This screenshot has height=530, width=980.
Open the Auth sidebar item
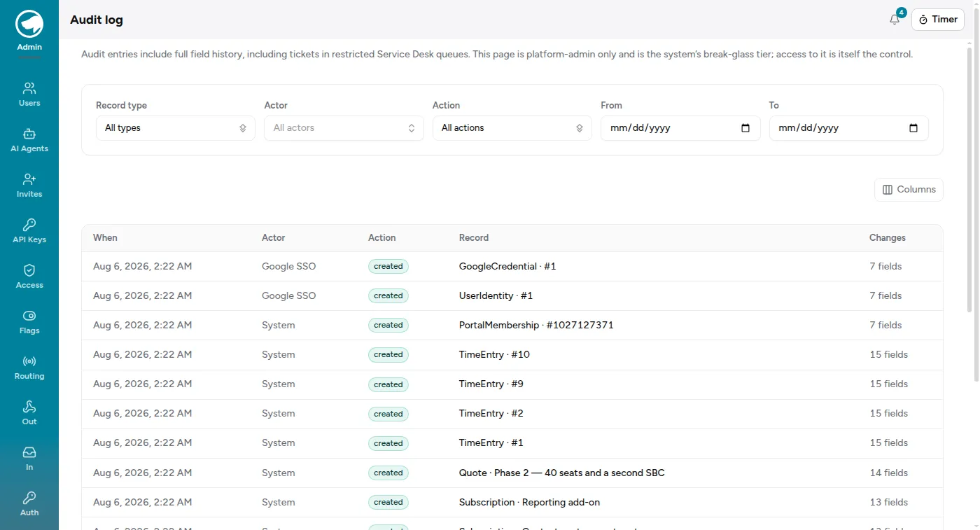tap(29, 504)
